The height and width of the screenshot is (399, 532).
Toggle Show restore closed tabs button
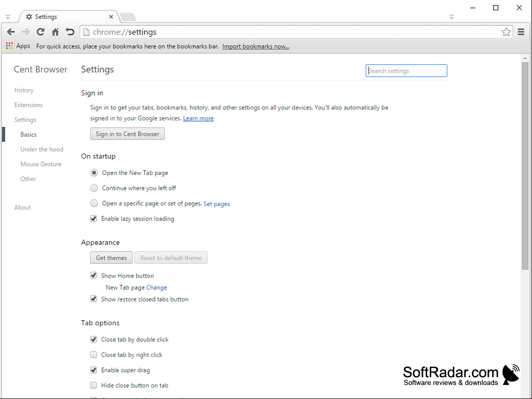click(x=93, y=299)
